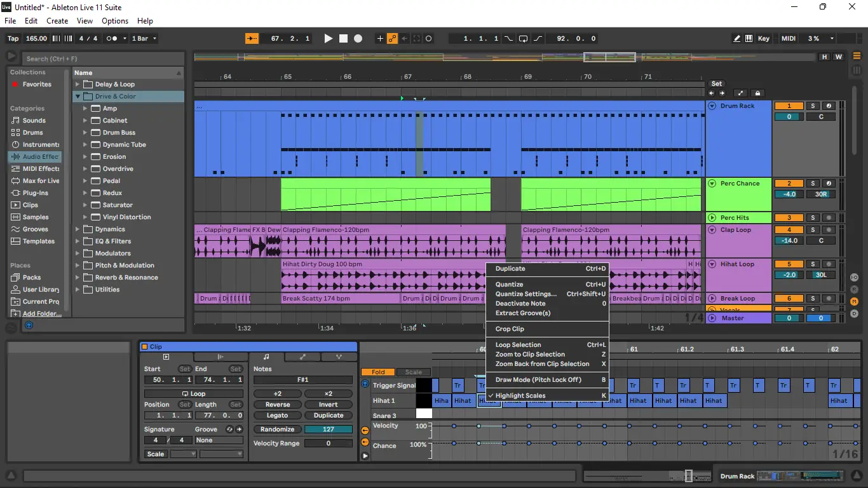Click the Tap tempo button
This screenshot has width=868, height=488.
tap(13, 39)
